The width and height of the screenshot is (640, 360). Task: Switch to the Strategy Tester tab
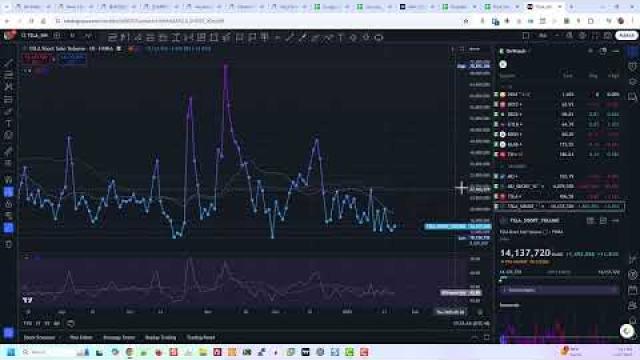click(x=119, y=338)
